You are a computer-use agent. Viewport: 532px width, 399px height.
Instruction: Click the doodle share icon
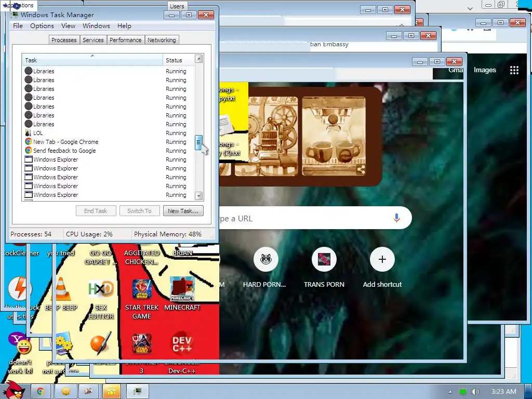tap(361, 170)
